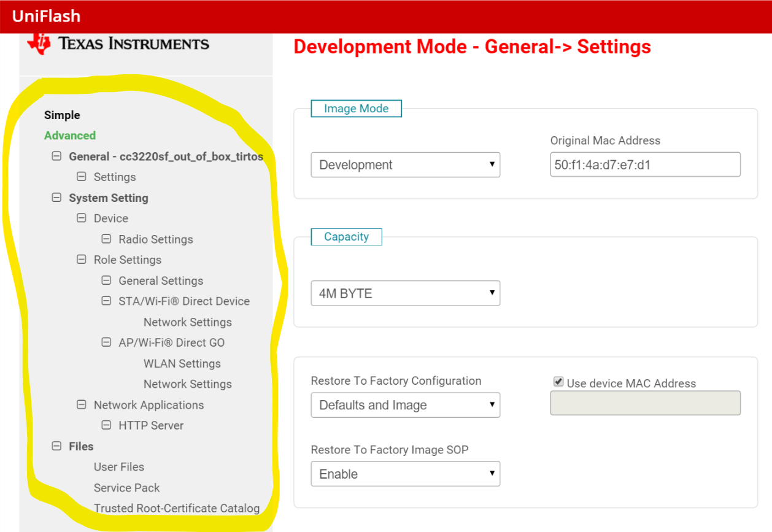Collapse the Device tree node
Image resolution: width=772 pixels, height=532 pixels.
coord(81,218)
